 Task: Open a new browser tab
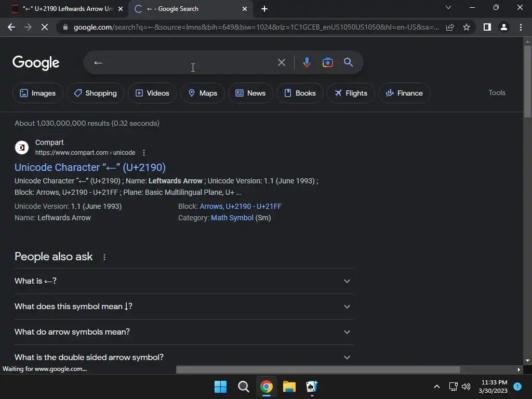[264, 9]
